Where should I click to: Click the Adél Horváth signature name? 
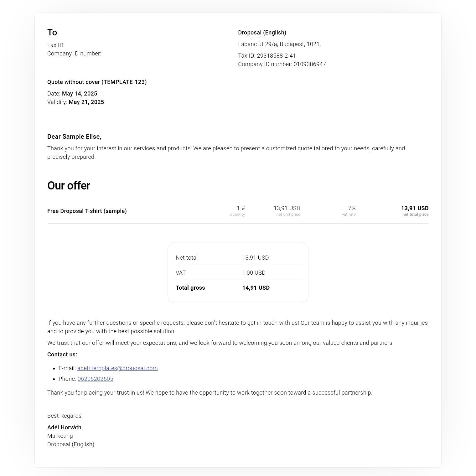point(64,427)
